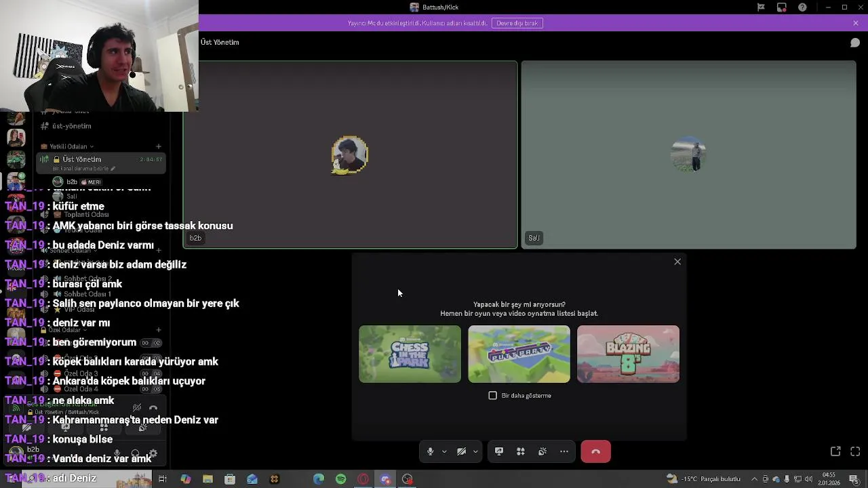Edit channel status pencil under Üst Yönetim
The width and height of the screenshot is (868, 488).
[x=113, y=169]
